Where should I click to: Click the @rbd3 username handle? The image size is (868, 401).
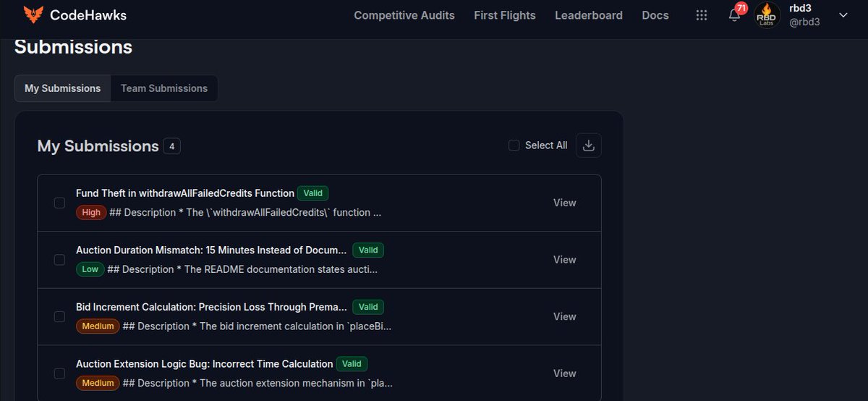pyautogui.click(x=804, y=22)
